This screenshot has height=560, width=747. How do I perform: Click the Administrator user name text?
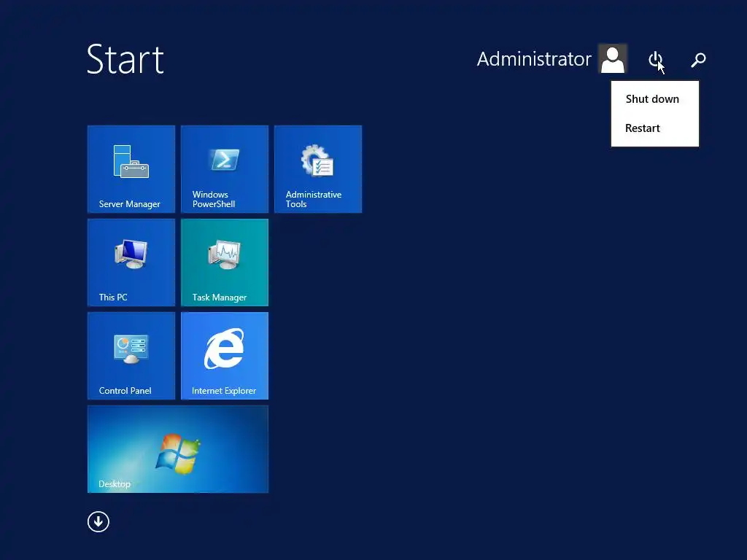(x=534, y=59)
